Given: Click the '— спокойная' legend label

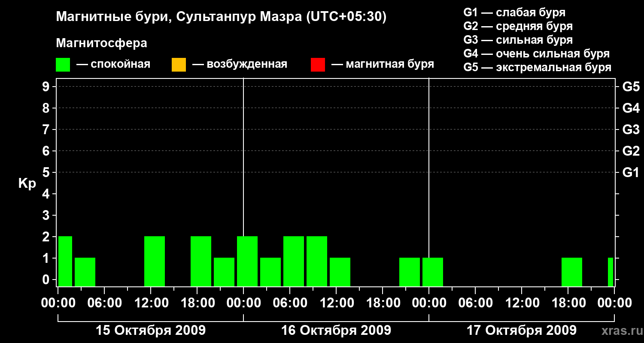Looking at the screenshot, I should click(113, 65).
